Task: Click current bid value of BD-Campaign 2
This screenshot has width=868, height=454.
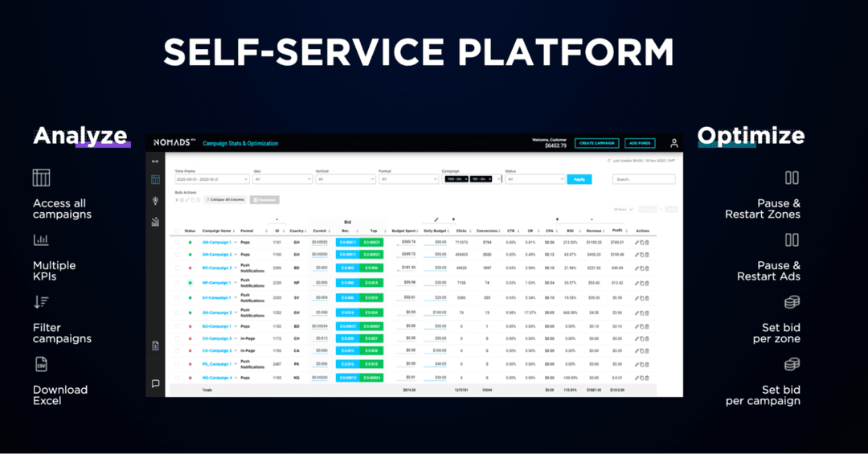Action: [x=321, y=268]
